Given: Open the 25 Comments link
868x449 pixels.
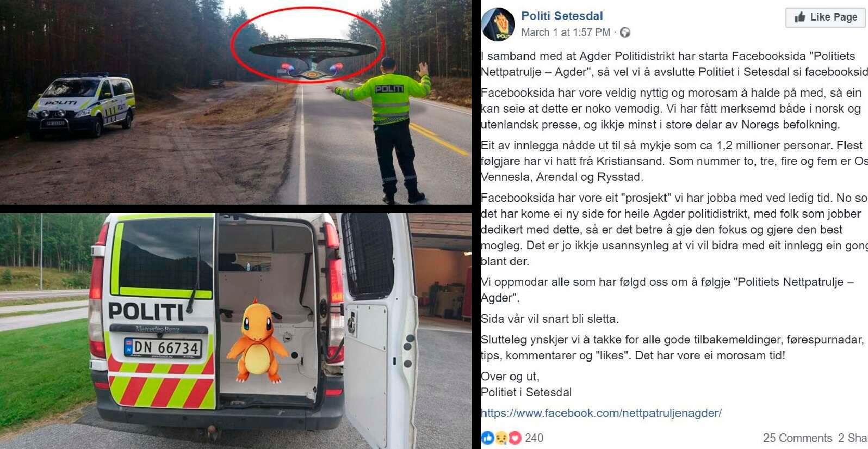Looking at the screenshot, I should pyautogui.click(x=797, y=438).
